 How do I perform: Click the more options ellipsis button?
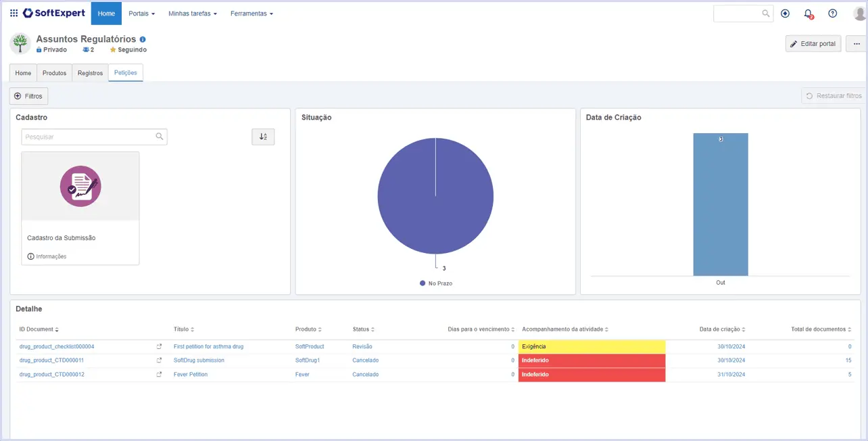point(857,44)
